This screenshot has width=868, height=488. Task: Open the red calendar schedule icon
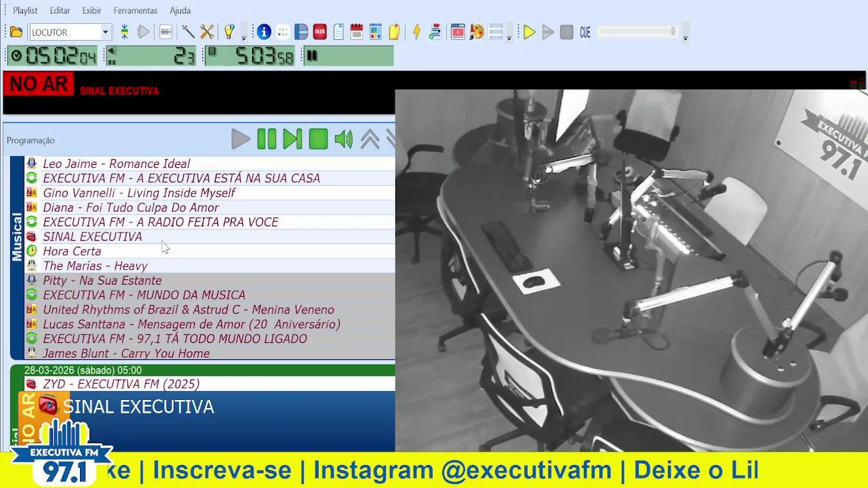357,32
